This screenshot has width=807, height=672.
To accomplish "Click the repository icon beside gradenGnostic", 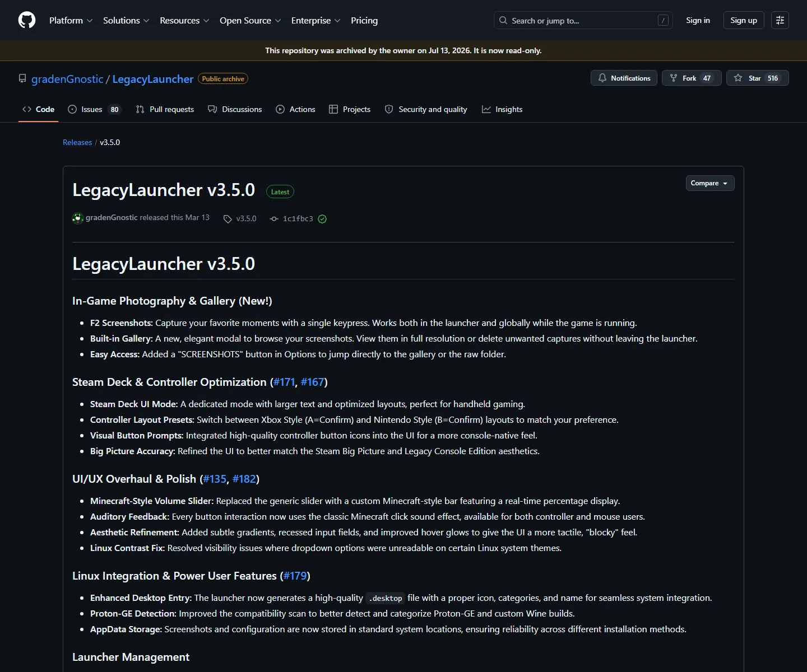I will [22, 78].
